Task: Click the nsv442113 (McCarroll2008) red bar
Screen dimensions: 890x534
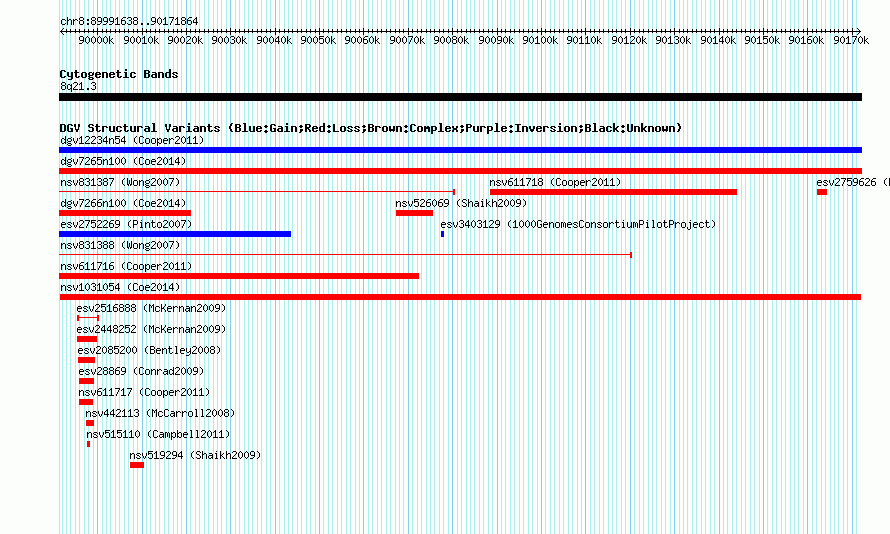Action: click(90, 423)
